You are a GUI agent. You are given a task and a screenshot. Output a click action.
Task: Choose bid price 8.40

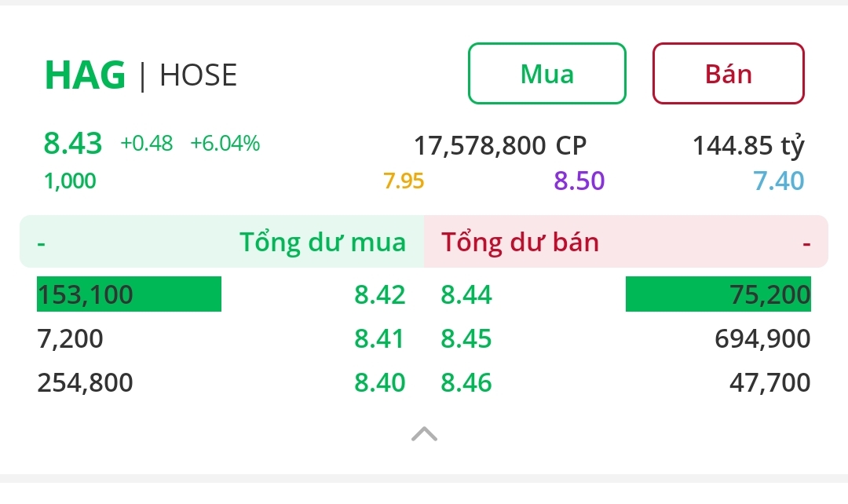coord(380,382)
